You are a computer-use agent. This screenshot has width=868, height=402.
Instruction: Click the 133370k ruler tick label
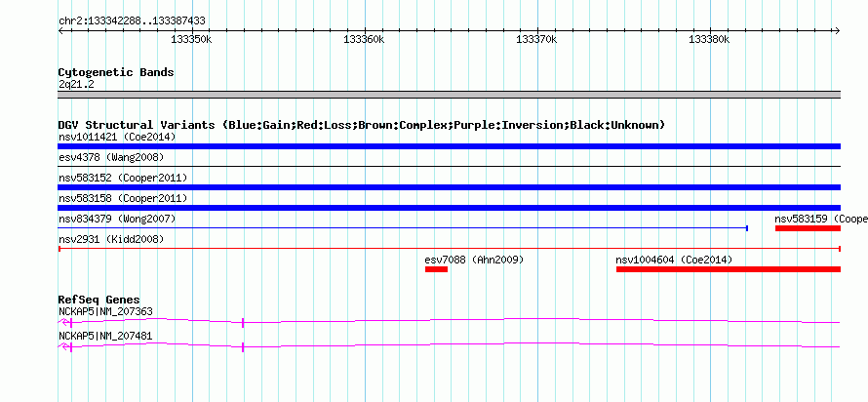click(536, 39)
